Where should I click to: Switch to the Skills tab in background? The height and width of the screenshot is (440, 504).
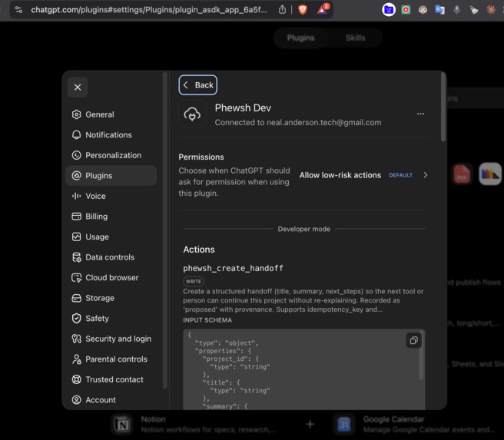[355, 38]
